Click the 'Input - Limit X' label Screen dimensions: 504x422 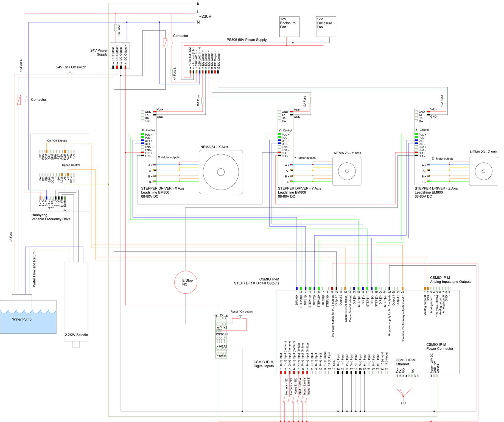tap(300, 386)
